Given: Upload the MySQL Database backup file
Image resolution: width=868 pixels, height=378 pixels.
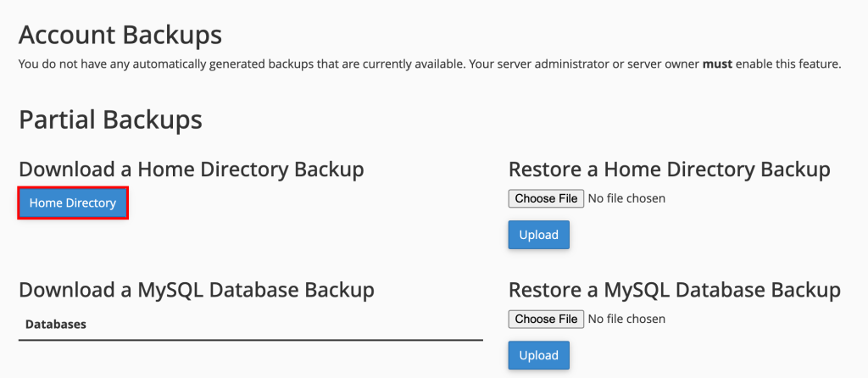Looking at the screenshot, I should click(x=538, y=355).
